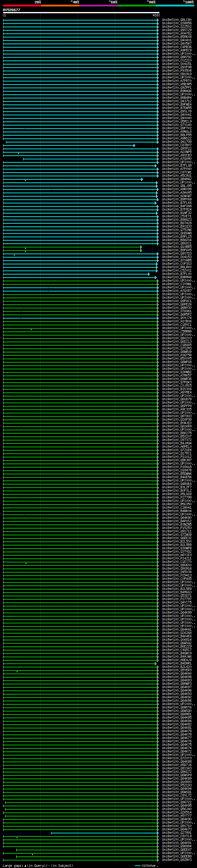Image resolution: width=197 pixels, height=868 pixels.
Task: Click the alignment bar for UniRef100_C6TBV7
Action: tap(69, 146)
